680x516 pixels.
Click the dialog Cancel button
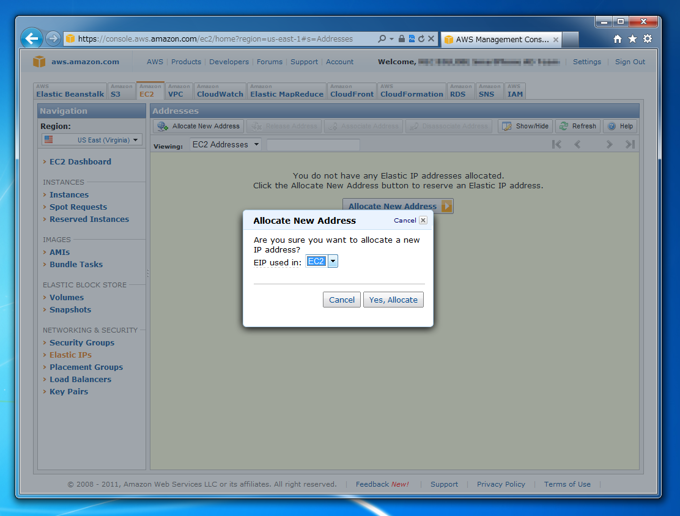click(341, 300)
